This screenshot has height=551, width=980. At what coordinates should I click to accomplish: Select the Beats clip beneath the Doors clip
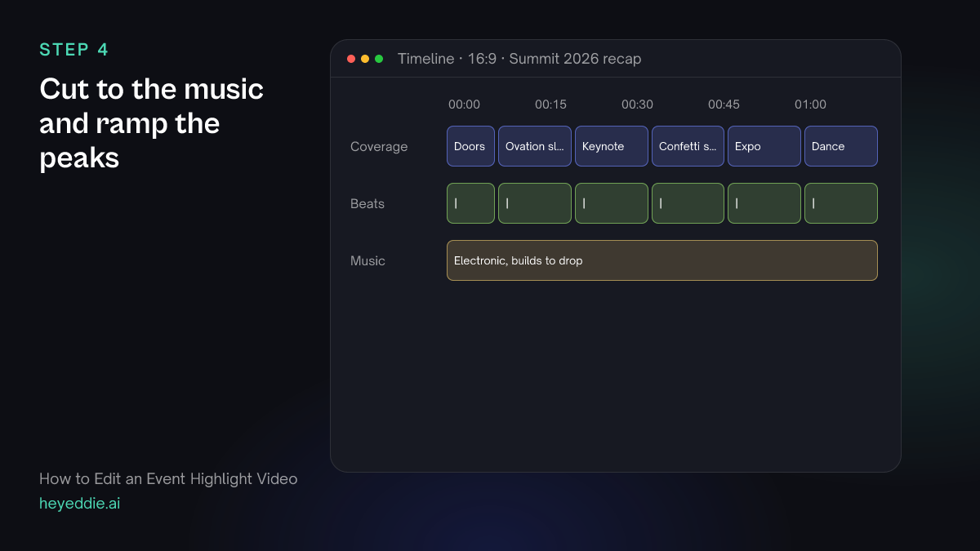click(x=470, y=203)
